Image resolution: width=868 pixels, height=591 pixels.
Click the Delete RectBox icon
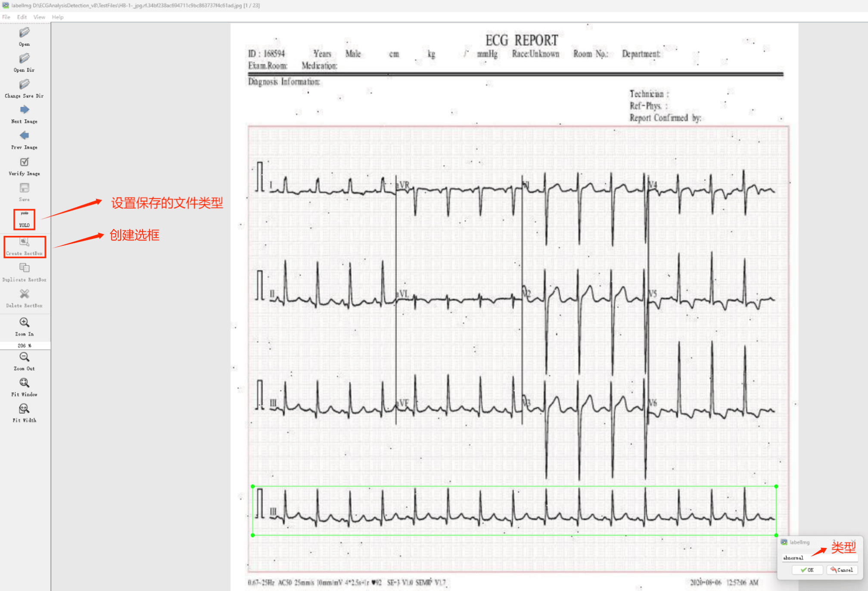(24, 294)
